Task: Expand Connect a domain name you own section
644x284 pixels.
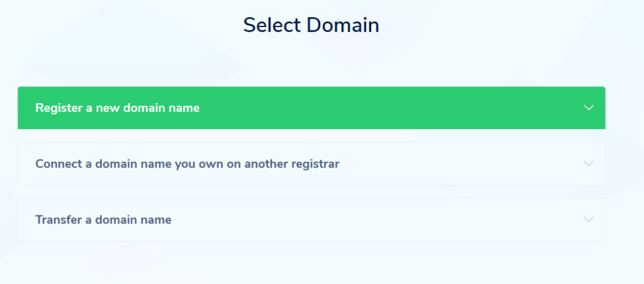Action: coord(311,164)
